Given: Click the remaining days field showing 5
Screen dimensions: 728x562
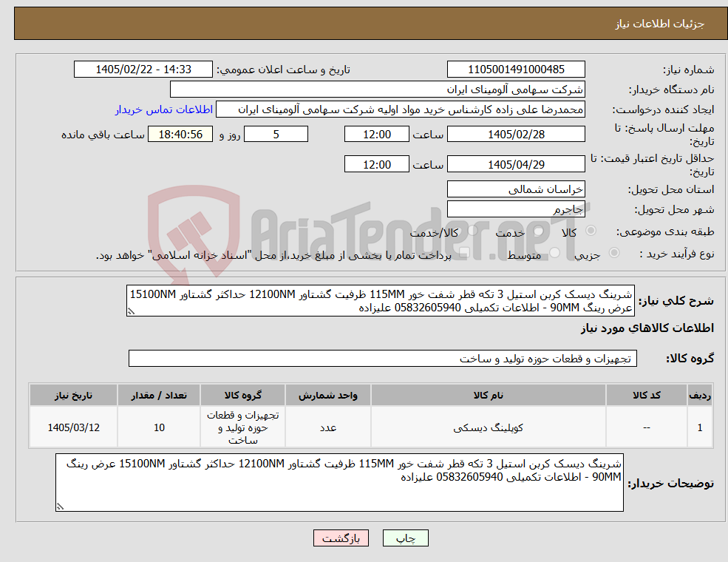Looking at the screenshot, I should pyautogui.click(x=276, y=135).
